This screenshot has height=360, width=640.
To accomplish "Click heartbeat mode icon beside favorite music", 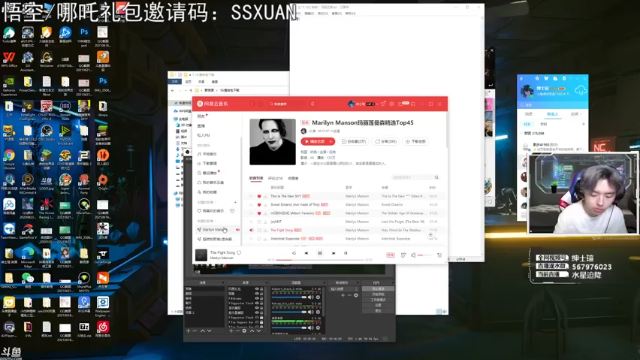I will coord(232,211).
